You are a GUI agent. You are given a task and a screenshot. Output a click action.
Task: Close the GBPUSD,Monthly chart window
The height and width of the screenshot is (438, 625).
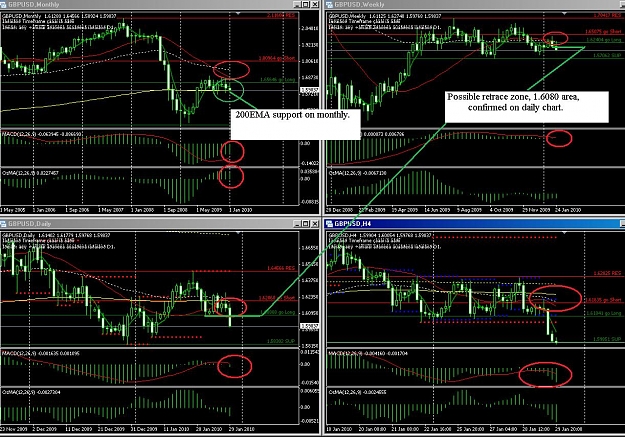(x=314, y=4)
